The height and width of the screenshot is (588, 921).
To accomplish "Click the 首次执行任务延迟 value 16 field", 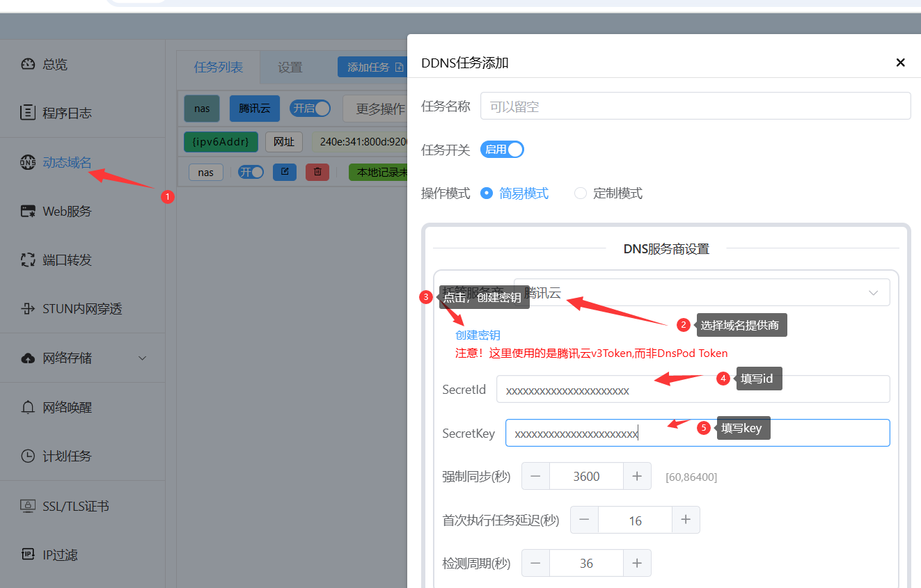I will (635, 520).
